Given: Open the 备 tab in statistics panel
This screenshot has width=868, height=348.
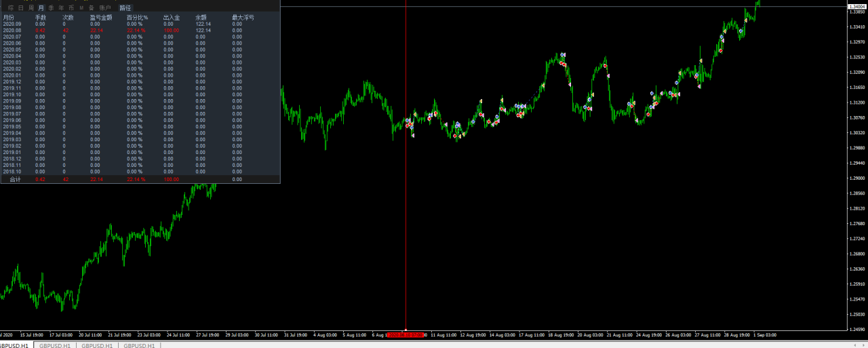Looking at the screenshot, I should [x=92, y=7].
